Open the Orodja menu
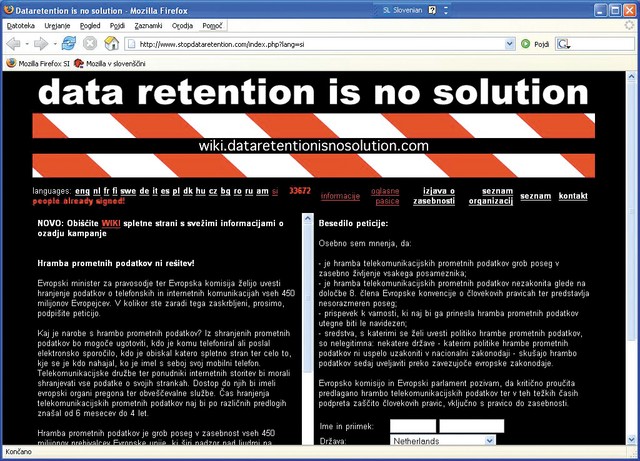This screenshot has width=640, height=461. coord(182,26)
